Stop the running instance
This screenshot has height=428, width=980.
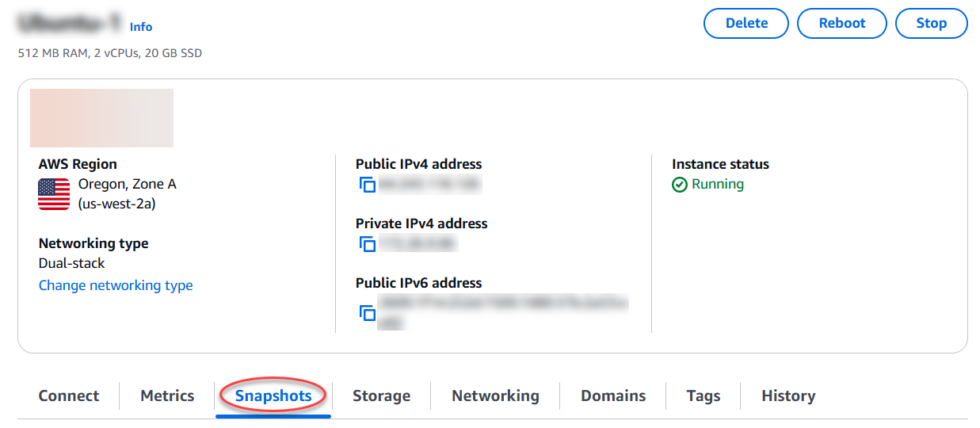pyautogui.click(x=931, y=23)
